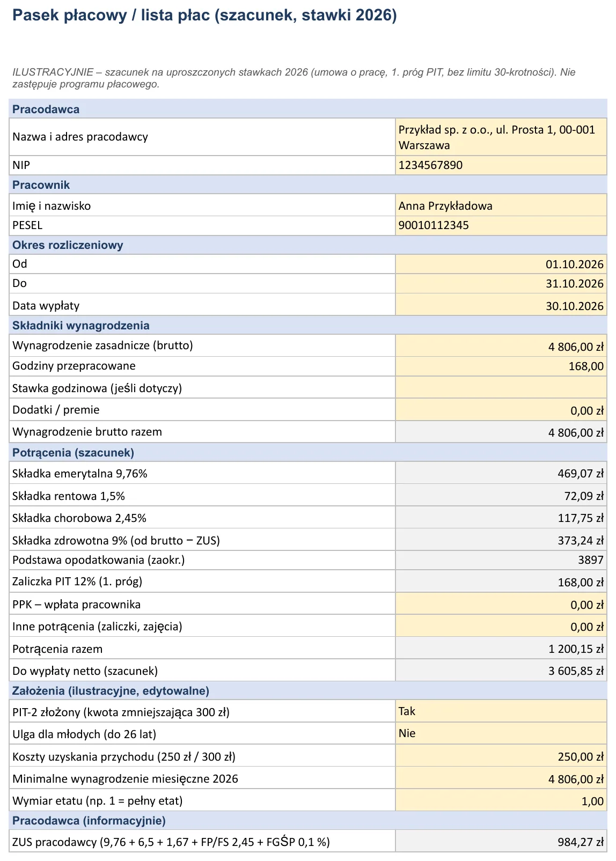The width and height of the screenshot is (616, 861).
Task: Click the empty Stawka godzinowa value cell
Action: 501,387
